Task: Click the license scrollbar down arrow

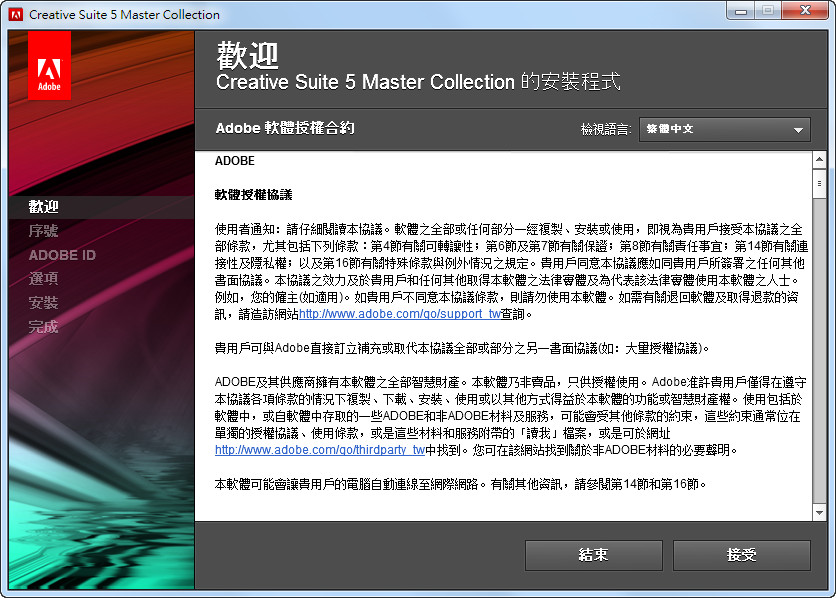Action: tap(819, 513)
